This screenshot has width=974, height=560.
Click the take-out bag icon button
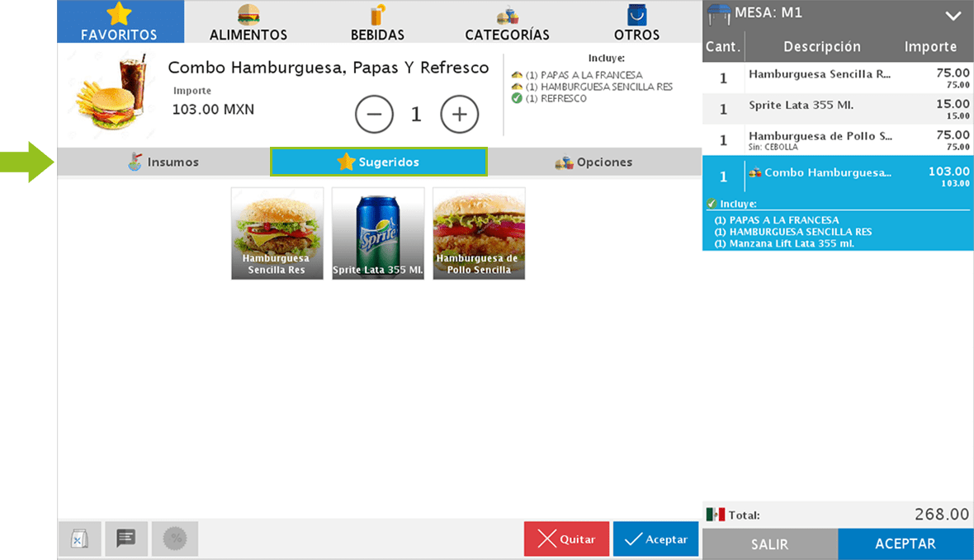point(79,539)
